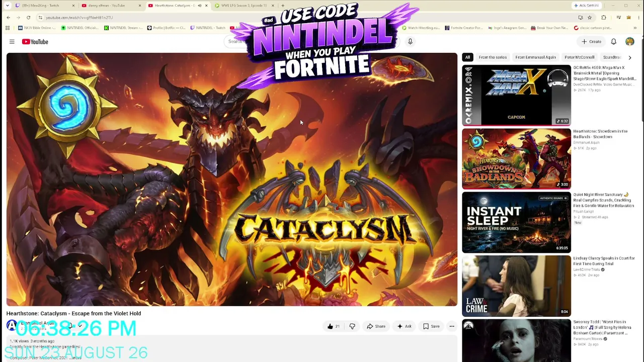Open the NINTINDEL Twitch bookmark
Image resolution: width=644 pixels, height=362 pixels.
tap(208, 28)
